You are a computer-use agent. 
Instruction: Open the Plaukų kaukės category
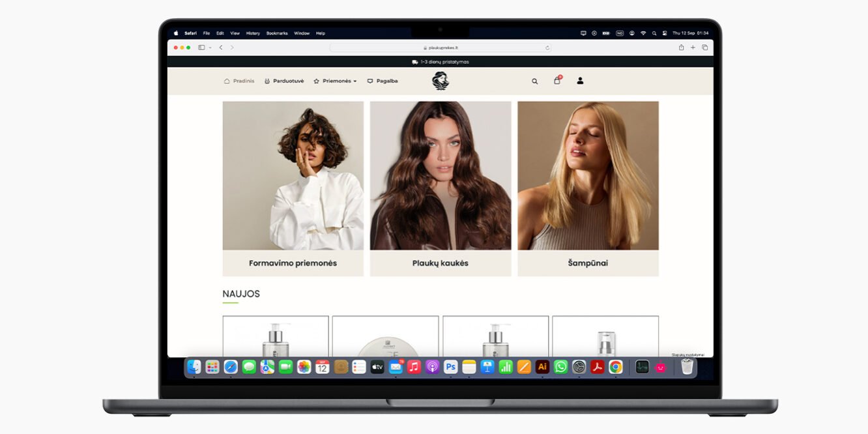[x=441, y=263]
